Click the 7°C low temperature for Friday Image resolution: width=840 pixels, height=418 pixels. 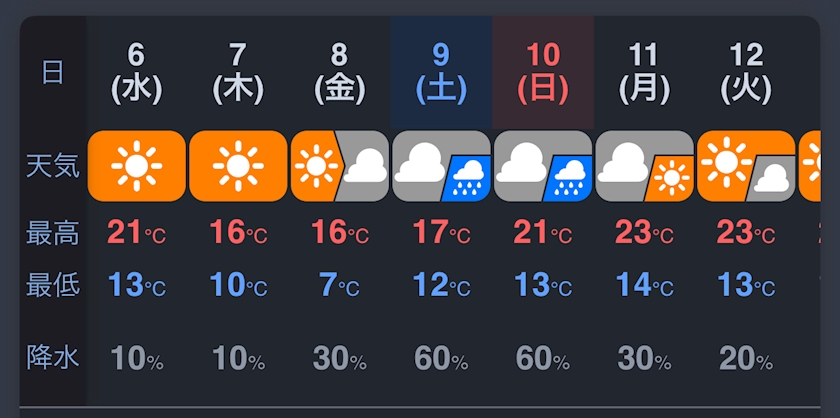pyautogui.click(x=340, y=286)
